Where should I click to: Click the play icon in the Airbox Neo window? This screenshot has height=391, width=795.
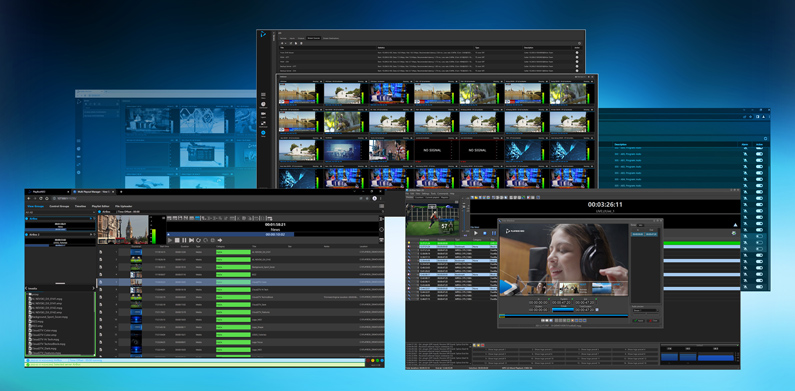click(476, 233)
